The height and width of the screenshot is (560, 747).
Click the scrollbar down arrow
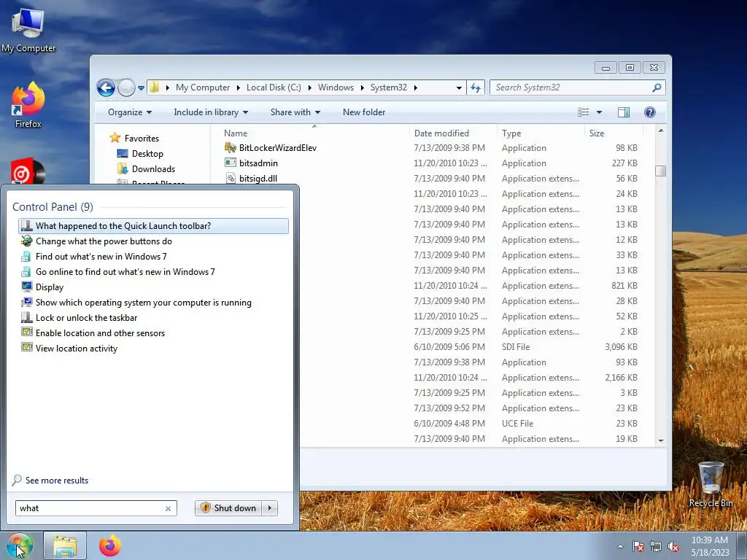click(661, 440)
